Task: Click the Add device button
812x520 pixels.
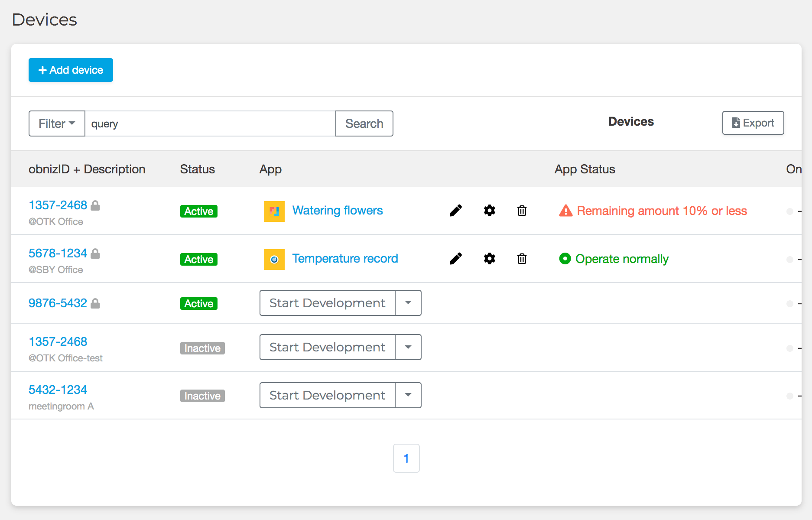Action: tap(71, 70)
